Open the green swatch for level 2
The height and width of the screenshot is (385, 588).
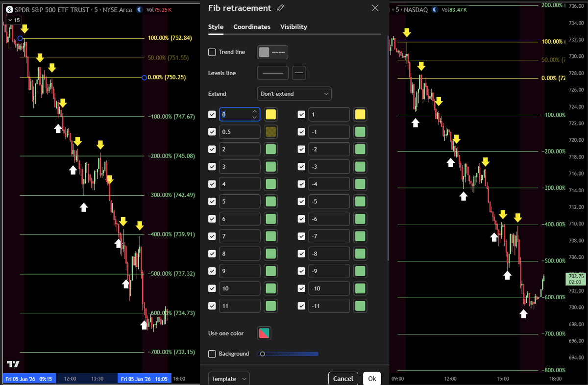[x=270, y=149]
